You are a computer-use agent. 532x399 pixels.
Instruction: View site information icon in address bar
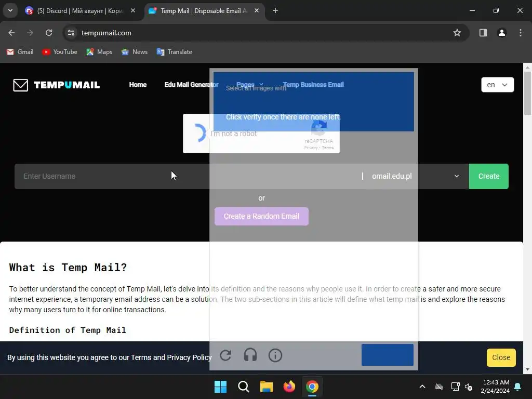[71, 33]
